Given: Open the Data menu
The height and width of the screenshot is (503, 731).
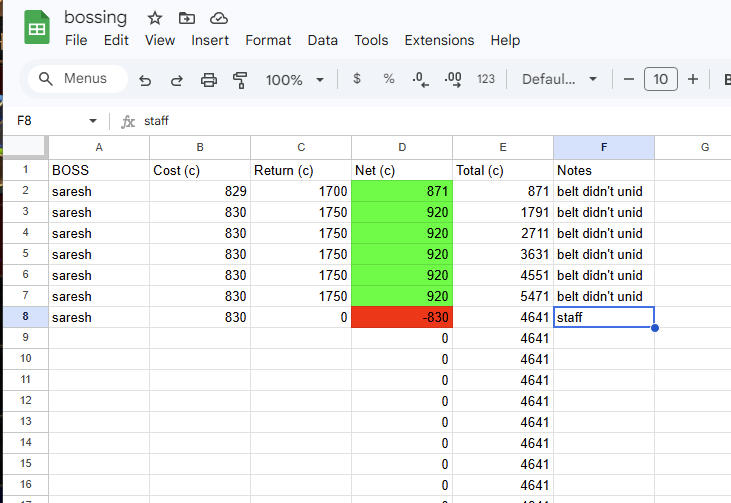Looking at the screenshot, I should click(x=323, y=40).
